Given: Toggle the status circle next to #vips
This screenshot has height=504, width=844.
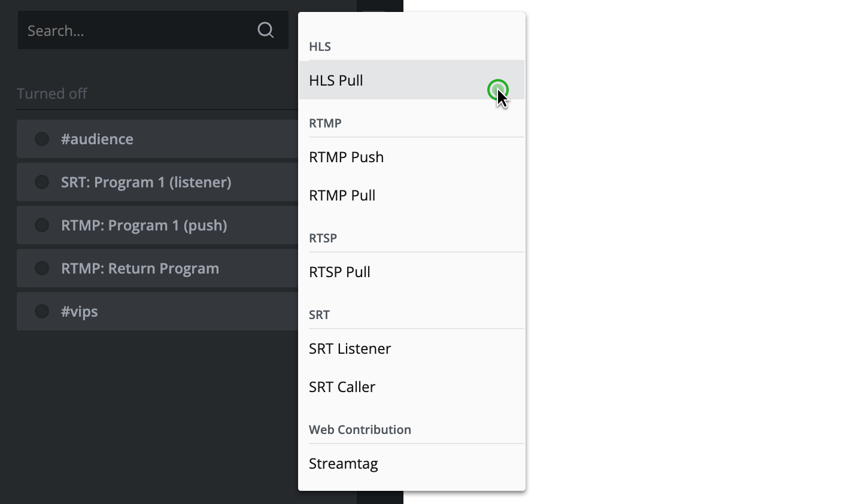Looking at the screenshot, I should (41, 311).
